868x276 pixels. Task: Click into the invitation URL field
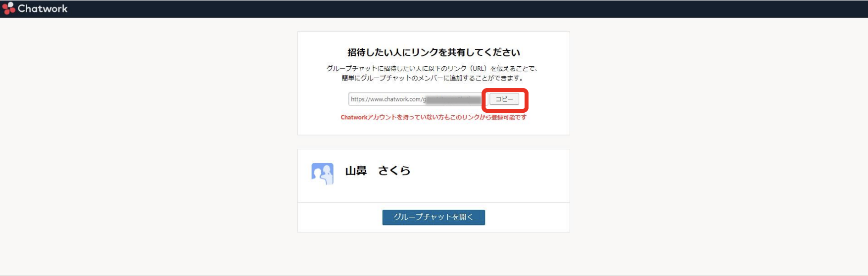tap(386, 99)
